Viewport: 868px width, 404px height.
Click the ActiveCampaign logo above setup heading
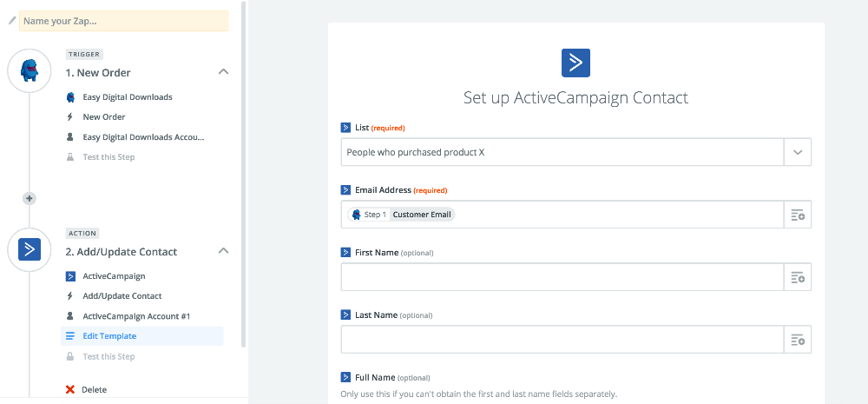575,63
